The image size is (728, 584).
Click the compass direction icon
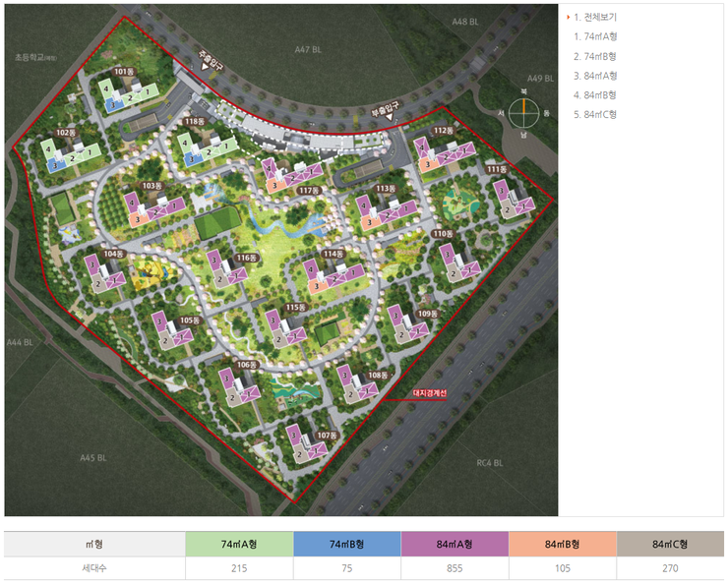[523, 113]
